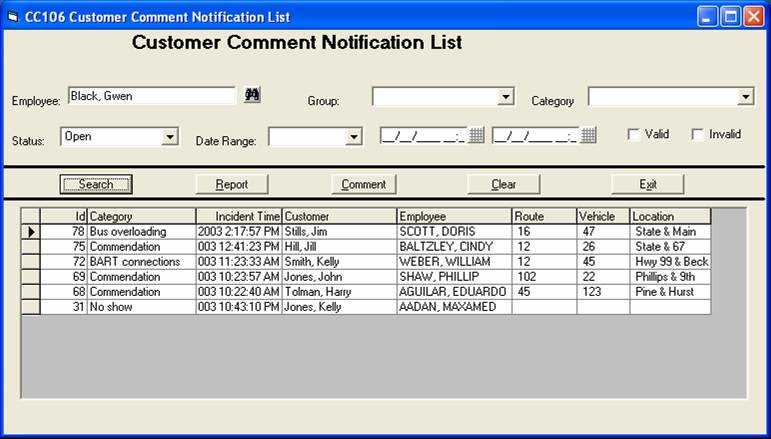Open the first date calendar picker icon
Image resolution: width=771 pixels, height=439 pixels.
coord(477,135)
